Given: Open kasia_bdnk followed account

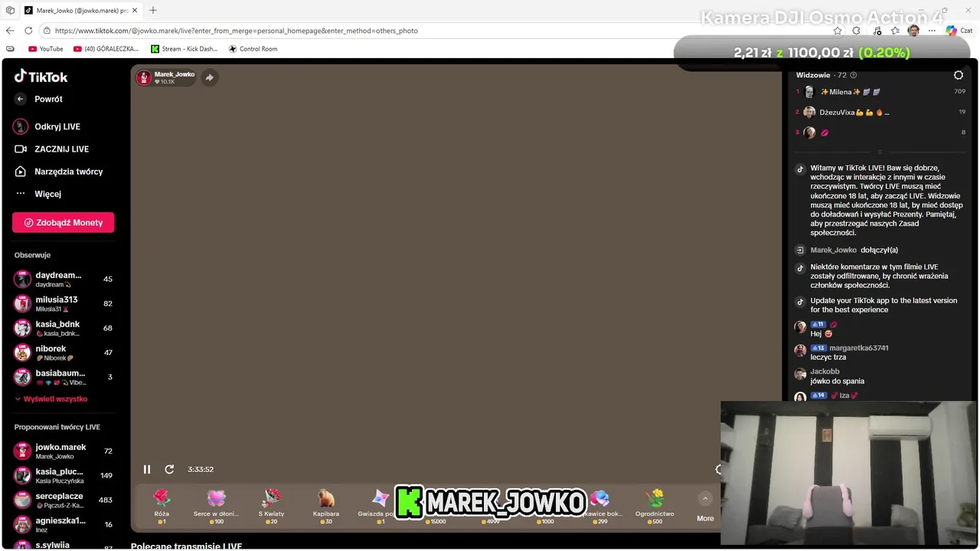Looking at the screenshot, I should pyautogui.click(x=63, y=328).
